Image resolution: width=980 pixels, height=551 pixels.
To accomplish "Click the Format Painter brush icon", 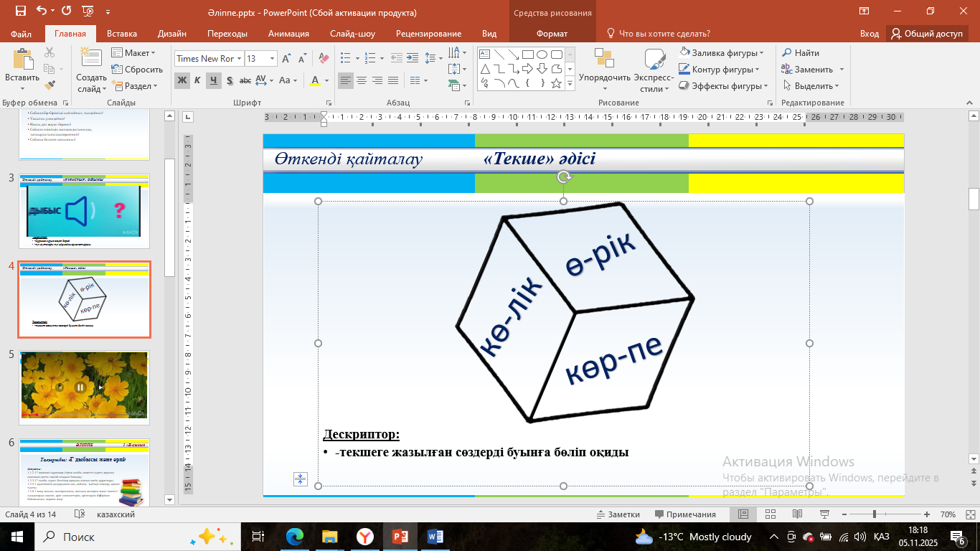I will pyautogui.click(x=50, y=85).
